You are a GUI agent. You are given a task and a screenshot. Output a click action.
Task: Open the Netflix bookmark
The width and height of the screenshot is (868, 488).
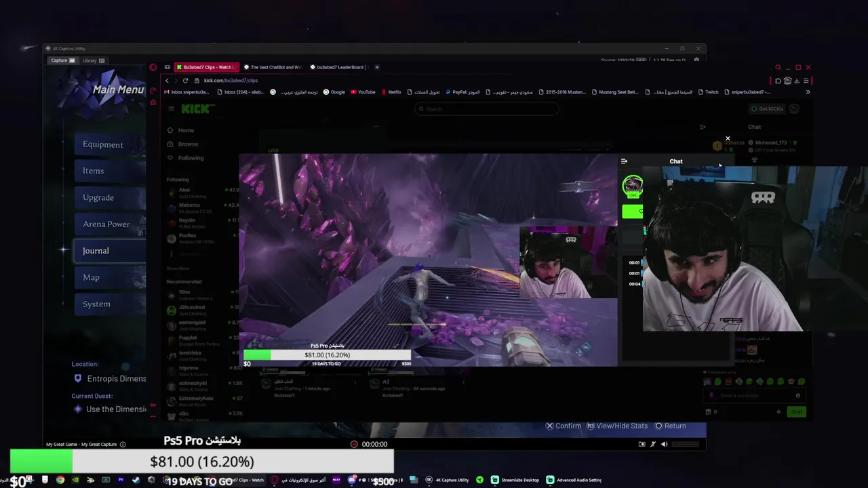[391, 92]
